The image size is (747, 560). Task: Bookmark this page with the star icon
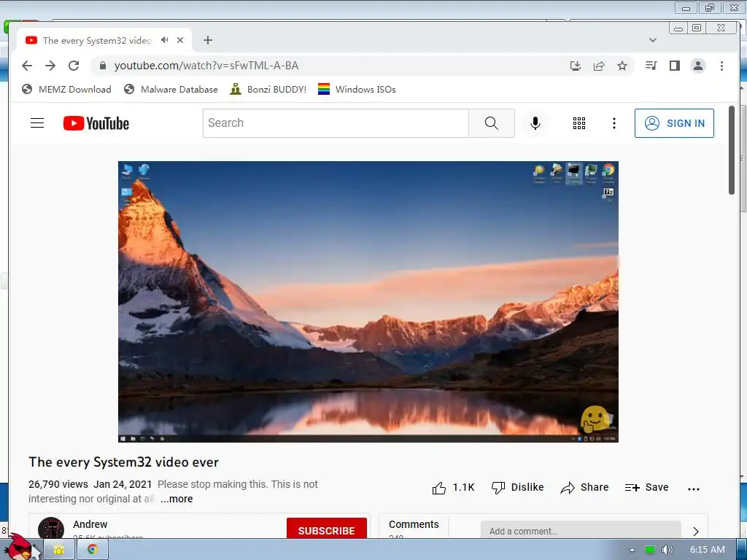click(622, 66)
